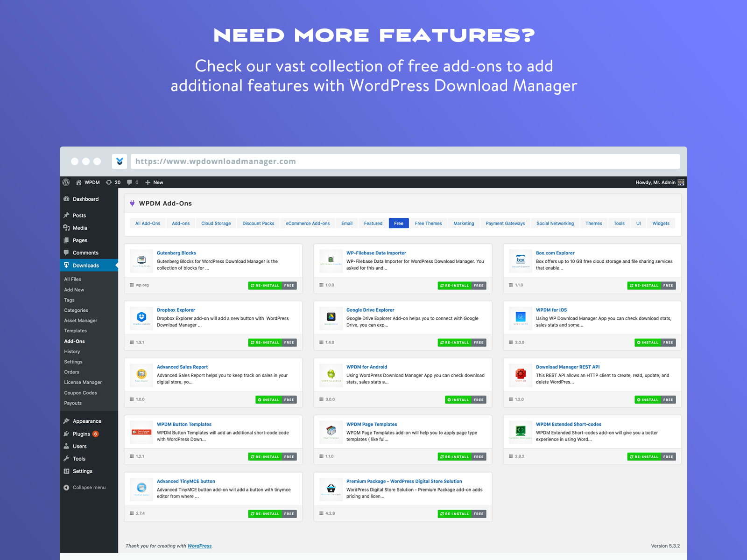Click the Gutenberg Blocks add-on thumbnail
This screenshot has width=747, height=560.
click(141, 261)
